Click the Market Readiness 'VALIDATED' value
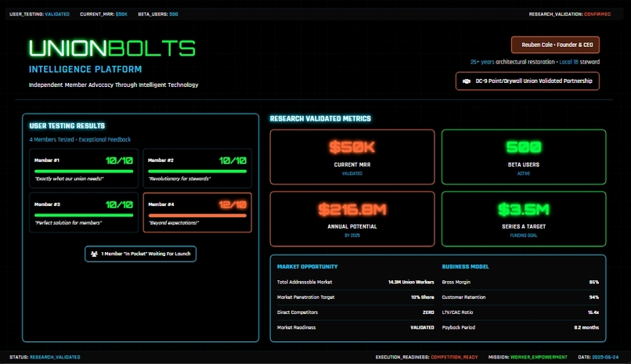Image resolution: width=631 pixels, height=364 pixels. 422,327
